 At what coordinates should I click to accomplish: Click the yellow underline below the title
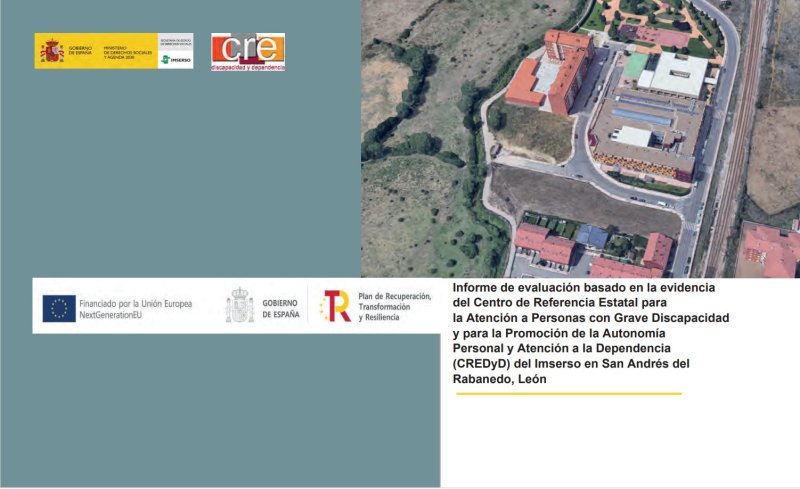click(x=568, y=394)
